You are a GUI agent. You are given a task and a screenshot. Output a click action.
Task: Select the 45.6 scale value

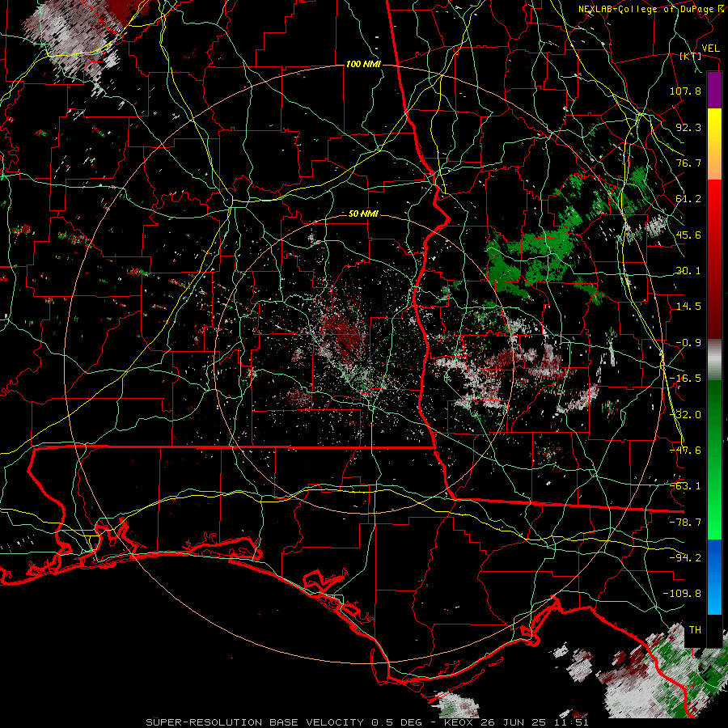click(688, 235)
